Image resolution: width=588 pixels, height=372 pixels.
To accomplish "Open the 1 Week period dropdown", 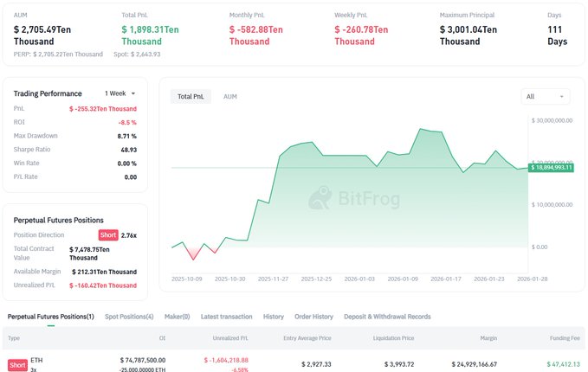I will pyautogui.click(x=120, y=93).
